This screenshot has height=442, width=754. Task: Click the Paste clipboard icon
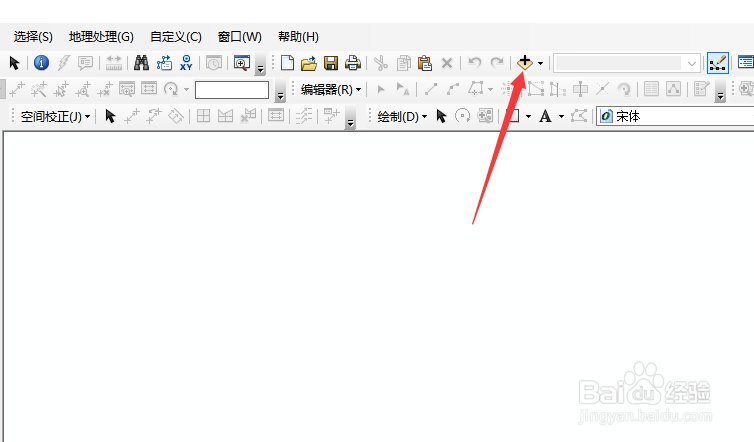(x=425, y=63)
